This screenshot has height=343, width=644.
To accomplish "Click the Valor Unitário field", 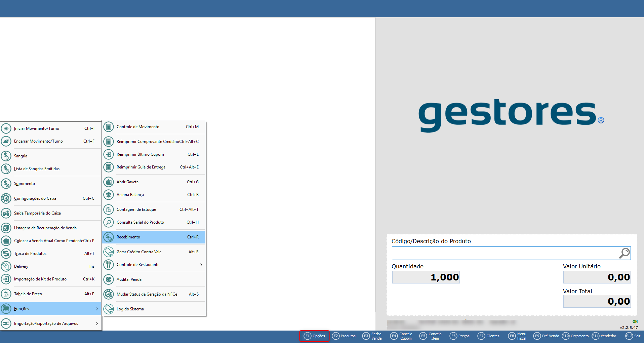I will [x=597, y=277].
